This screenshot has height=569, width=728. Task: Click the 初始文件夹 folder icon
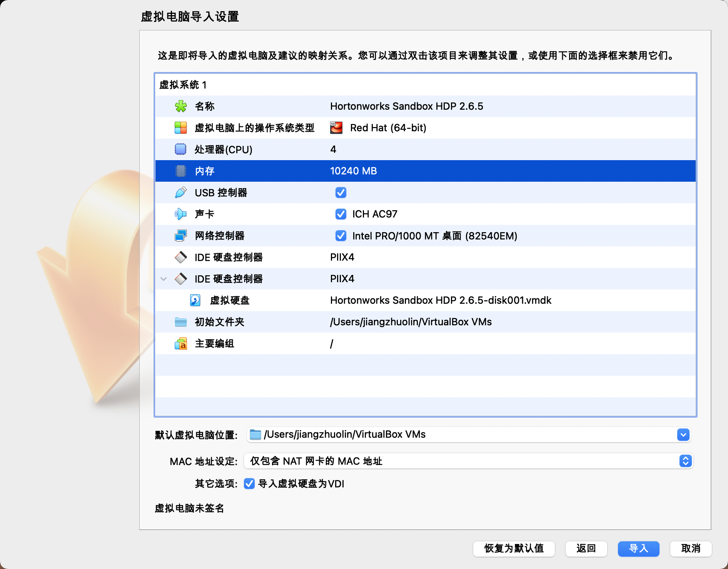coord(180,322)
